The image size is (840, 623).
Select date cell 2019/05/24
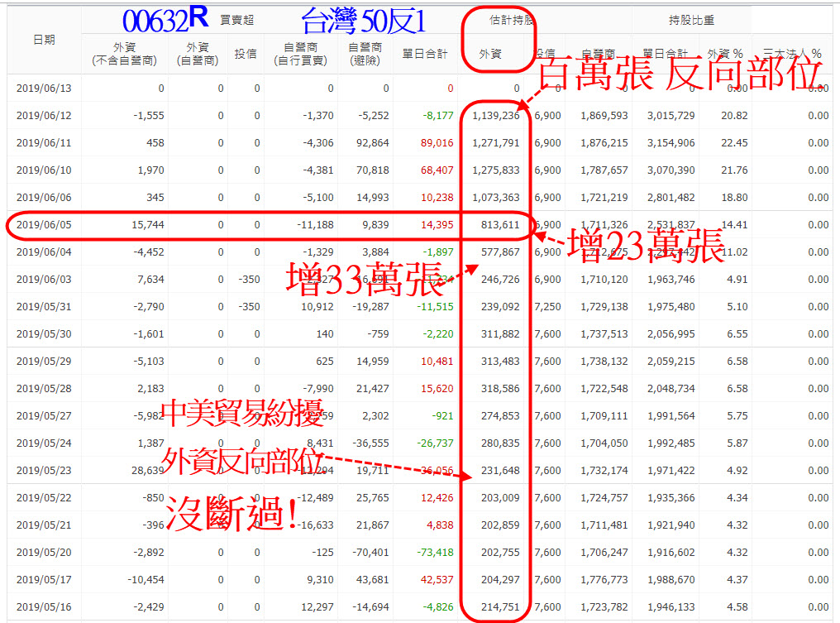pos(44,443)
